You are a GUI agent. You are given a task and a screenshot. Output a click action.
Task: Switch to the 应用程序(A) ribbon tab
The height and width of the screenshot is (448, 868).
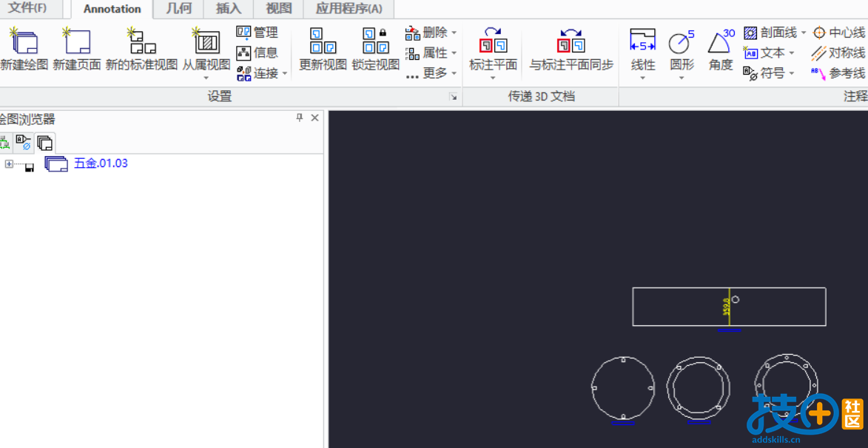click(349, 8)
